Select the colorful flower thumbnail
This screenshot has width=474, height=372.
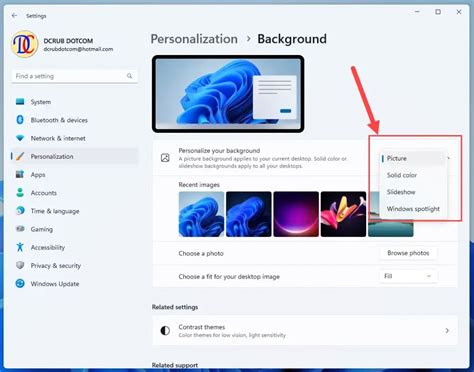tap(343, 214)
